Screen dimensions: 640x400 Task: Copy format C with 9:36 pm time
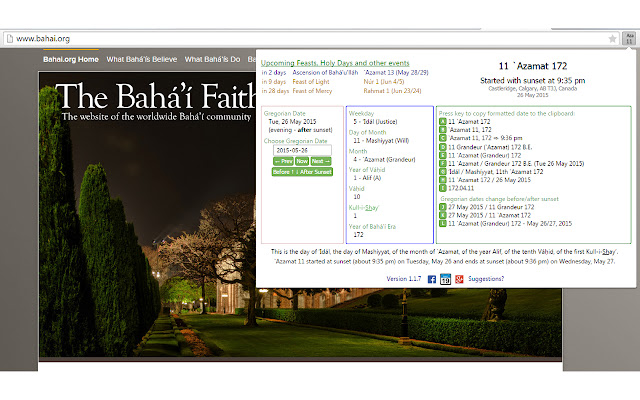coord(442,138)
